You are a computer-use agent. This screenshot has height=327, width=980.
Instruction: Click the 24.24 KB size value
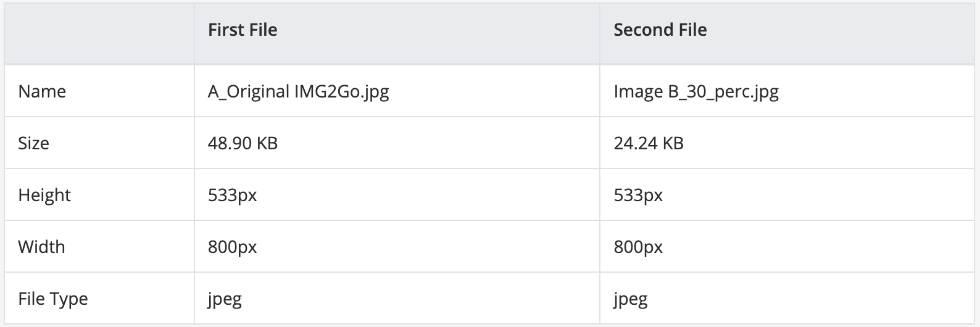pyautogui.click(x=648, y=143)
